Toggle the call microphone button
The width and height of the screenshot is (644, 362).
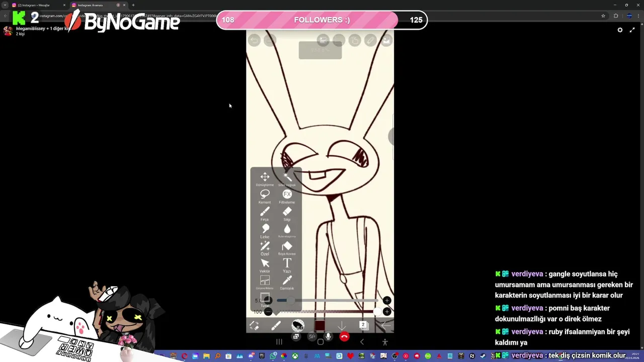click(328, 337)
